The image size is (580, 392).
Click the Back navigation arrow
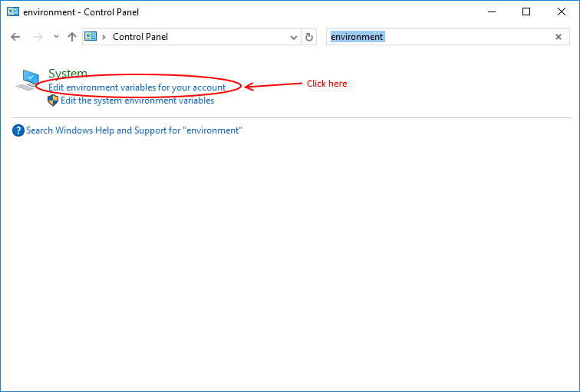pyautogui.click(x=15, y=37)
